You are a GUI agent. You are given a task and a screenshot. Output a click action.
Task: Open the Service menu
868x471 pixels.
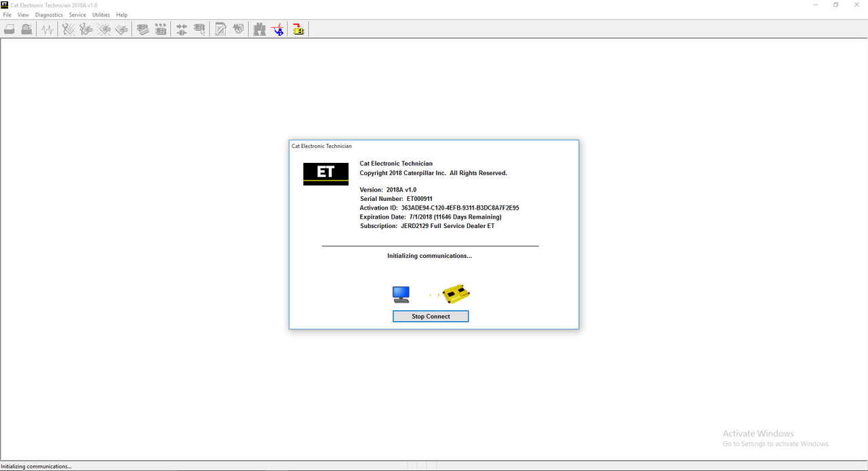77,14
